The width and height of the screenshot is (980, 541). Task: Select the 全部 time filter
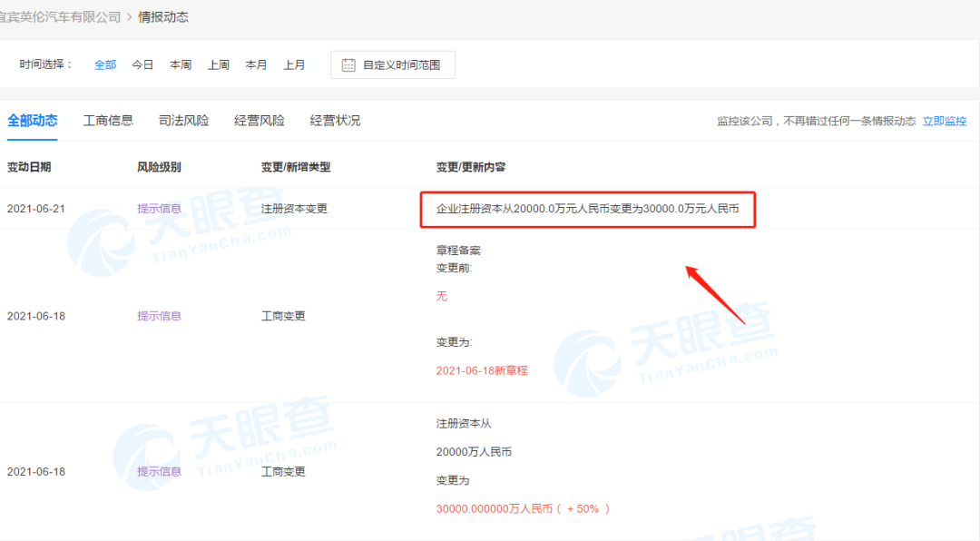tap(104, 64)
